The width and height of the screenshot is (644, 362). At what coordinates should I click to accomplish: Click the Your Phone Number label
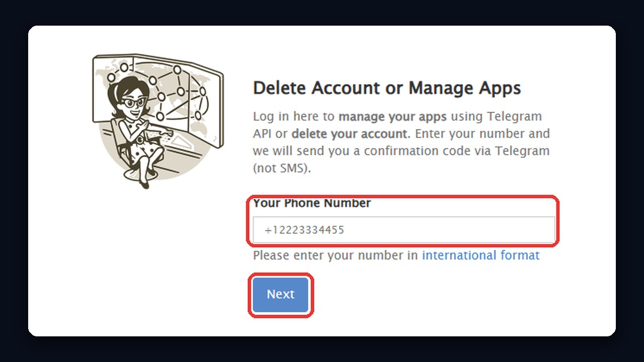point(312,203)
